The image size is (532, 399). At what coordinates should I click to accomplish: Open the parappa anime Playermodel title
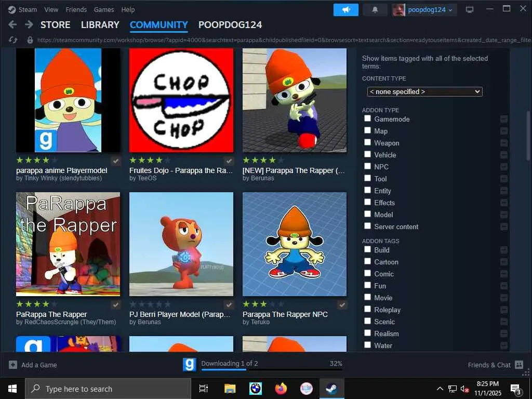tap(62, 170)
